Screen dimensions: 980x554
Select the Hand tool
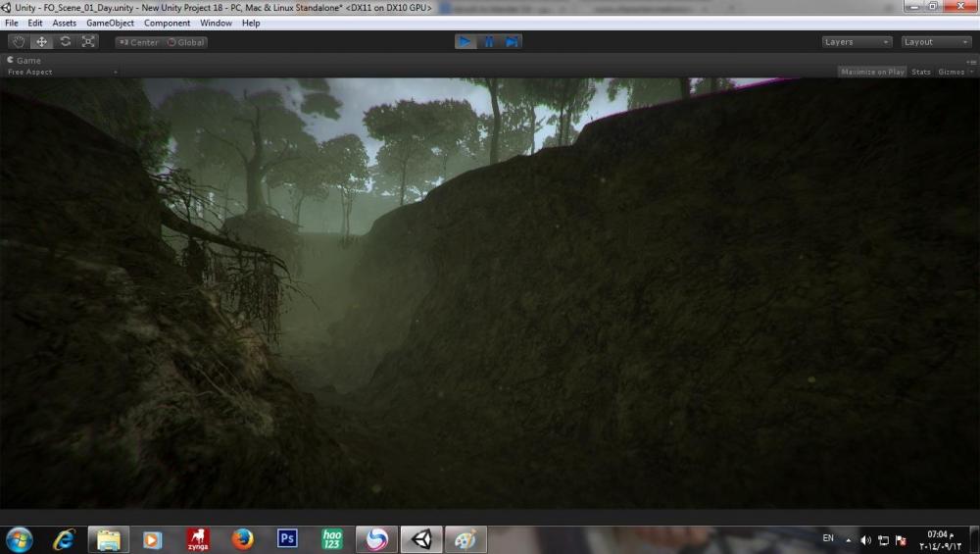coord(19,42)
